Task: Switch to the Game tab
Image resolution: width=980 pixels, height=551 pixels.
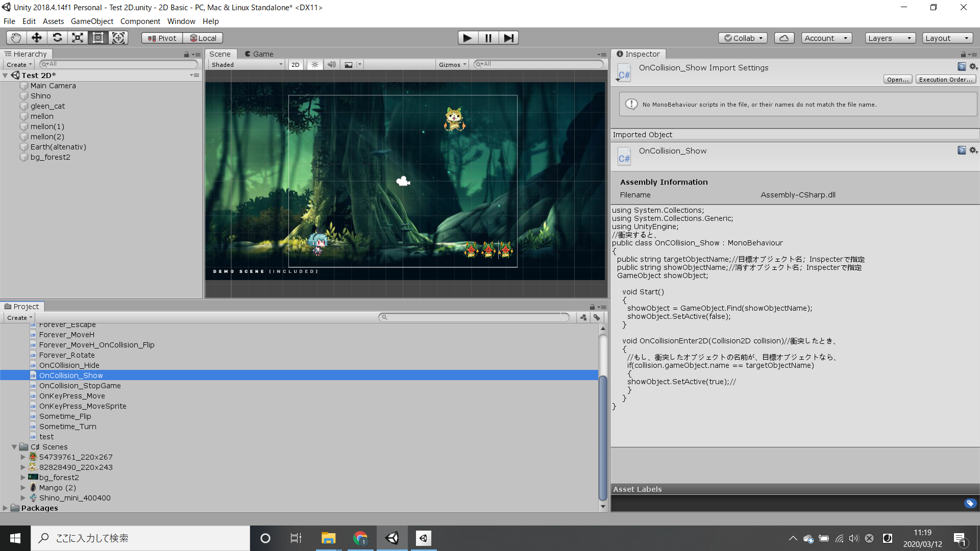Action: [259, 54]
